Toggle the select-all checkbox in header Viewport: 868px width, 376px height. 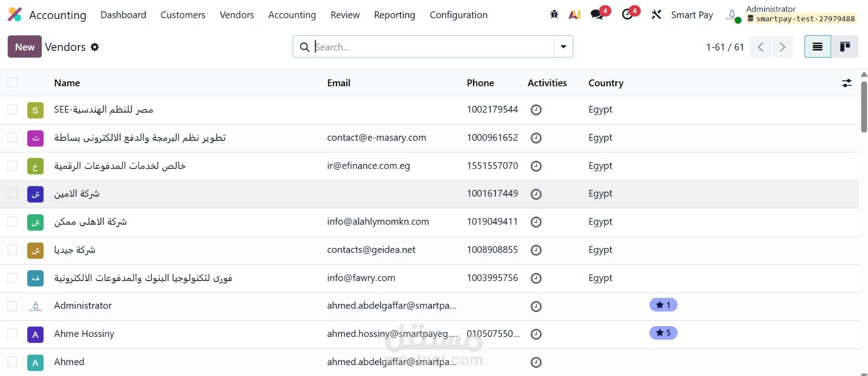(x=12, y=82)
